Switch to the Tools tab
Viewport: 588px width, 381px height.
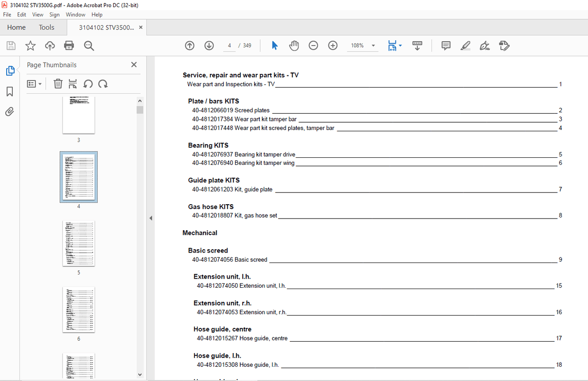tap(46, 27)
